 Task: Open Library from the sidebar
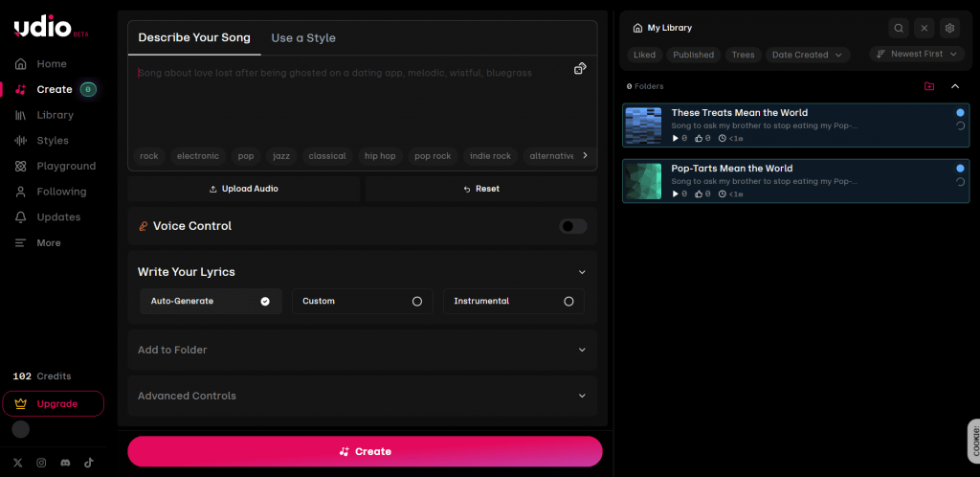point(44,115)
